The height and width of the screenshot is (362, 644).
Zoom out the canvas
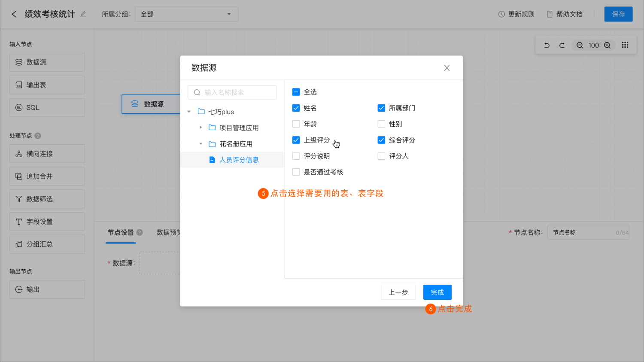[x=580, y=45]
